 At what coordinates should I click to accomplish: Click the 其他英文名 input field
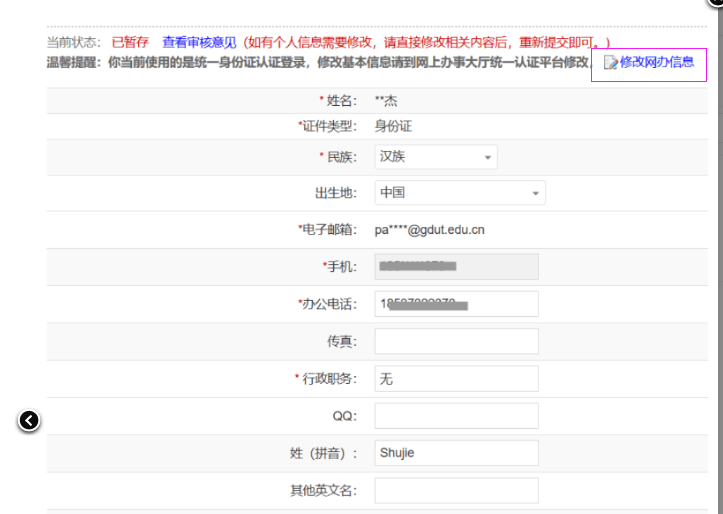tap(456, 490)
